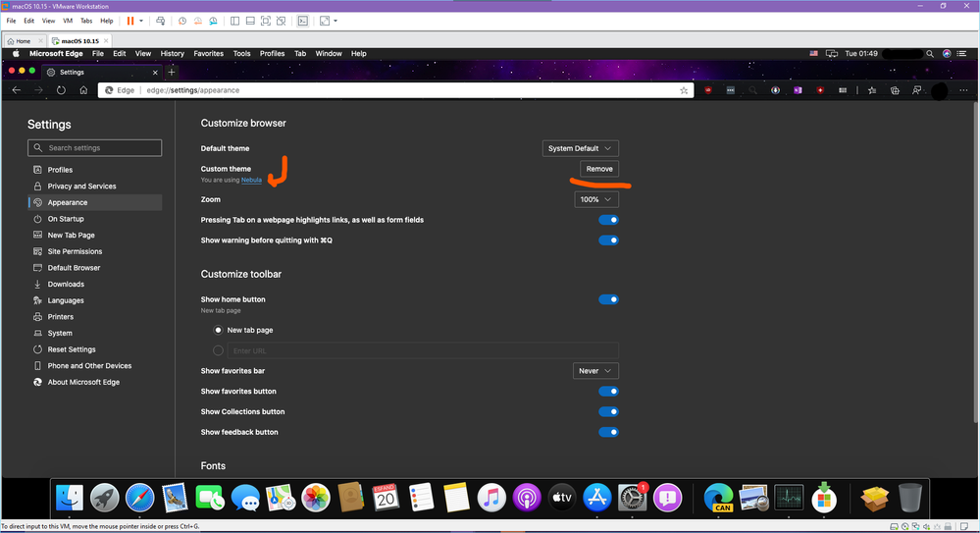Open the Collections toolbar icon
Image resolution: width=980 pixels, height=533 pixels.
(895, 90)
